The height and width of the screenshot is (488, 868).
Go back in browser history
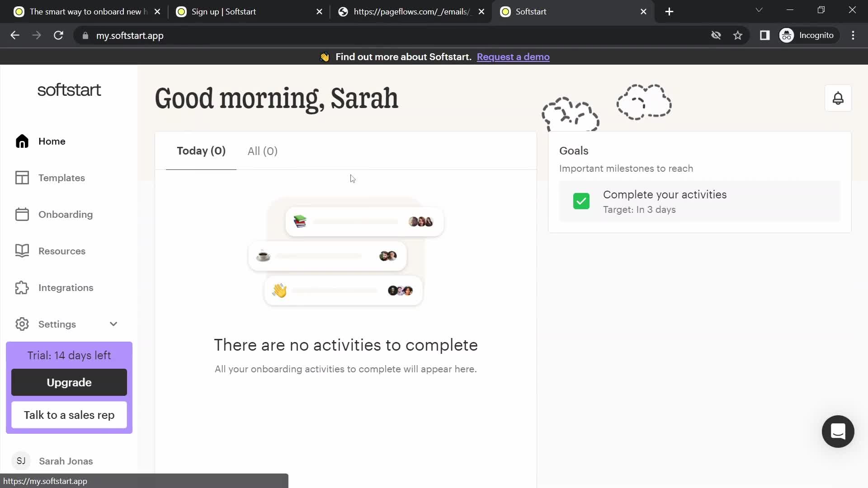tap(15, 35)
